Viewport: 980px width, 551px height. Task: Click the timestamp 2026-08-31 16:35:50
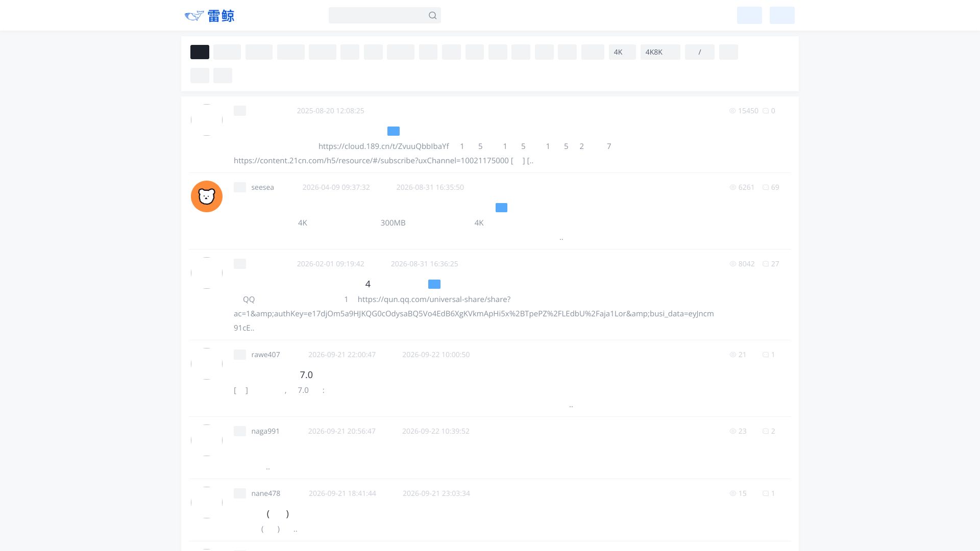pyautogui.click(x=430, y=187)
